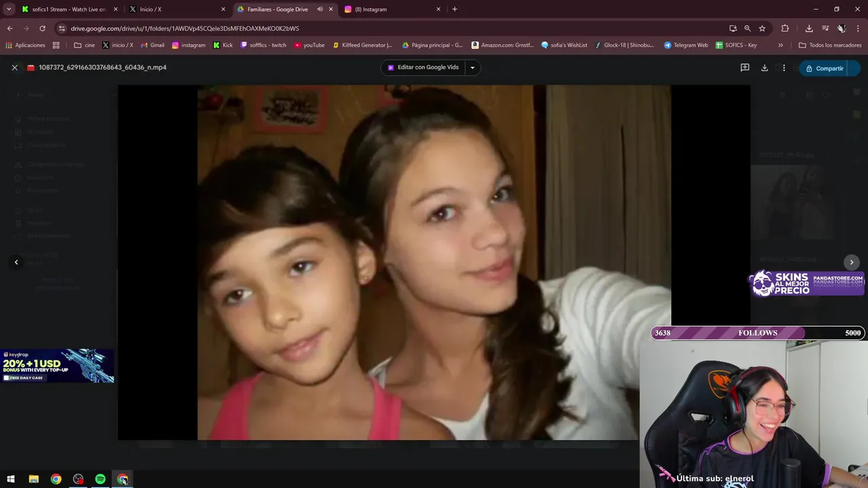Close the Inicio / X tab

click(223, 9)
